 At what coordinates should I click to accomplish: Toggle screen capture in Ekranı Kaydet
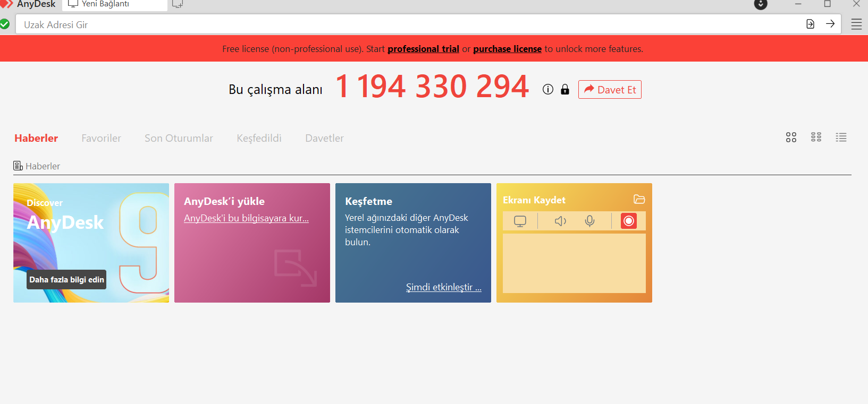pos(520,221)
